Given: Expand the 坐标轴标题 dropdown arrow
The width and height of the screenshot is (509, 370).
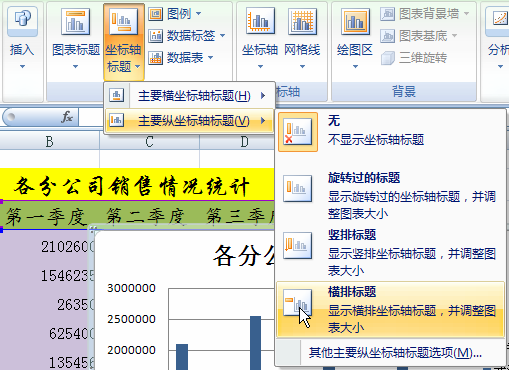Looking at the screenshot, I should [x=138, y=67].
